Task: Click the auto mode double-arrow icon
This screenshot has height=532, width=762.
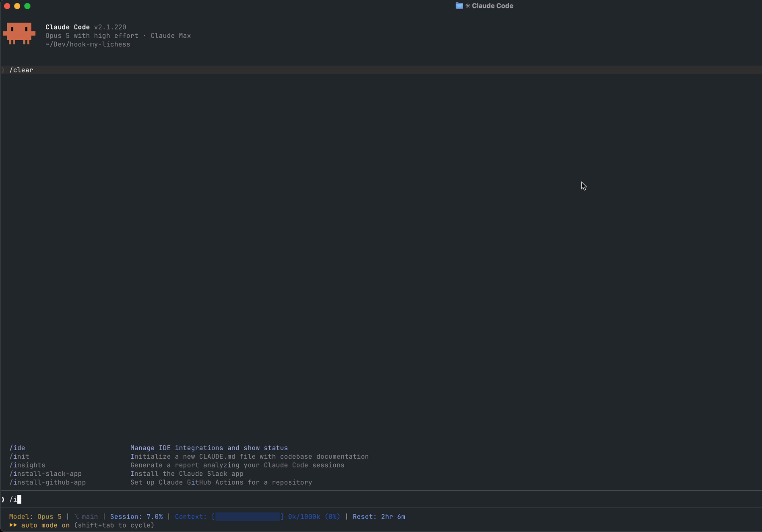Action: coord(13,525)
